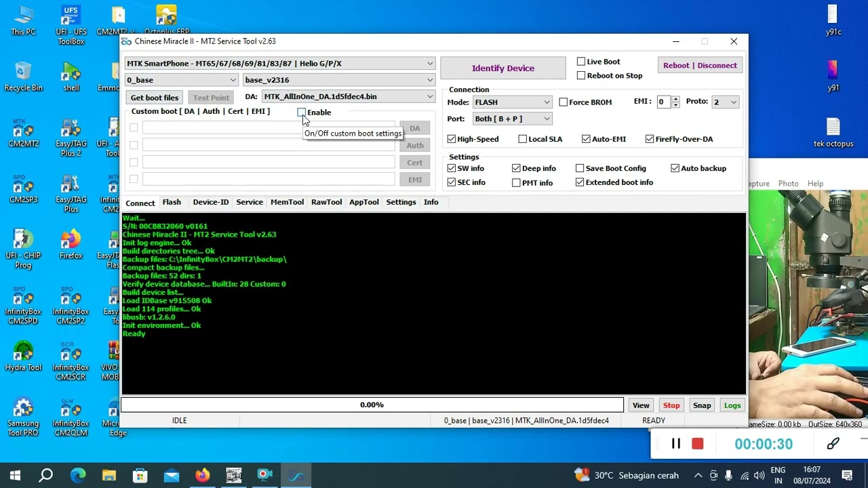Click the Identify Device button
868x488 pixels.
coord(503,68)
